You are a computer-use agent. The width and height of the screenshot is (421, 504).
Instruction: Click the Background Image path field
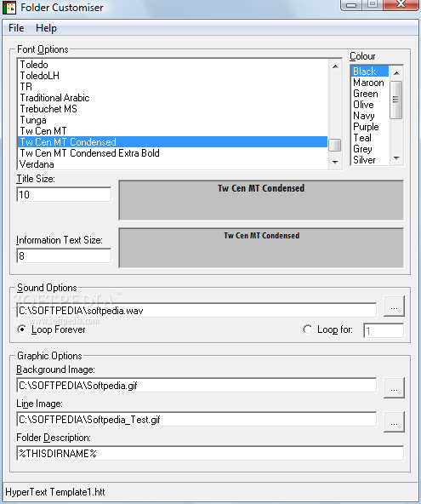[x=196, y=385]
